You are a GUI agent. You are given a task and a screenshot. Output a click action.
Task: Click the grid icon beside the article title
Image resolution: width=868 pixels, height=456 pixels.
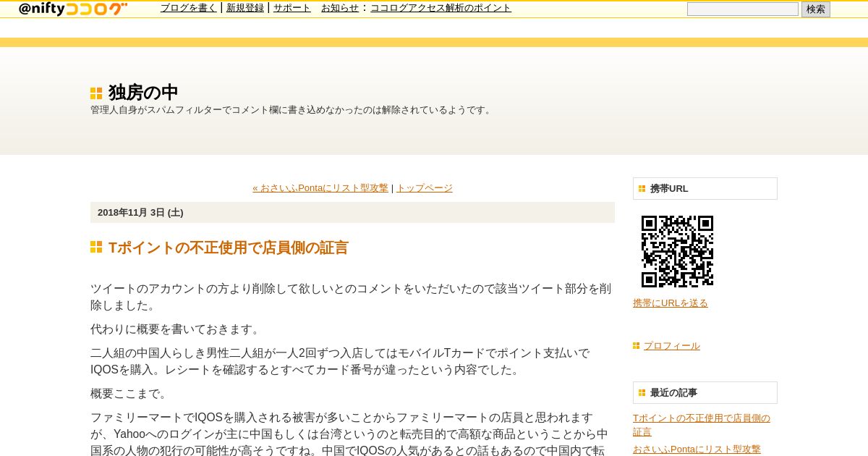point(96,247)
